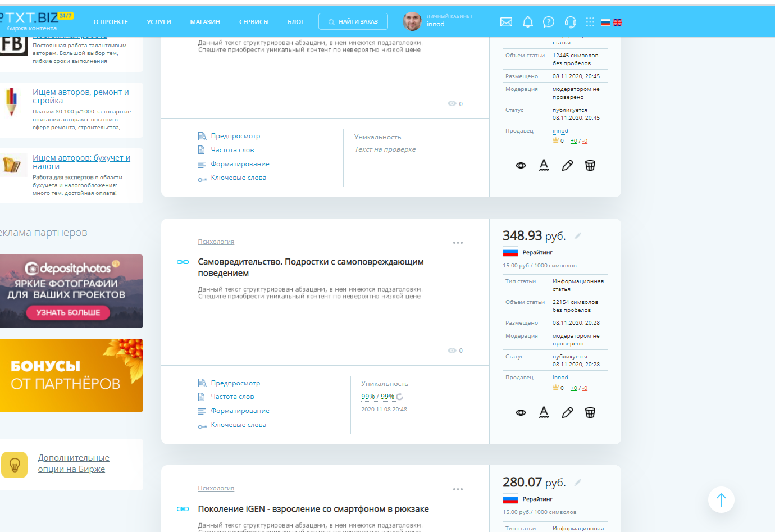775x532 pixels.
Task: Click spell-check 'A' icon for 12445-symbol article
Action: 544,165
